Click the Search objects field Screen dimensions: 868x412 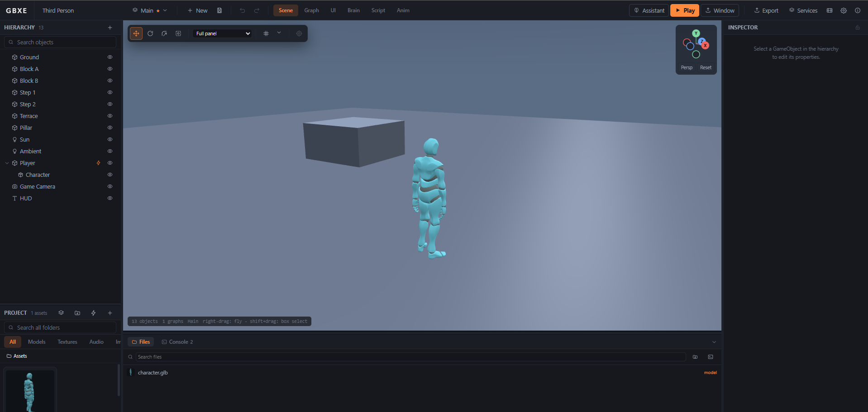coord(60,42)
